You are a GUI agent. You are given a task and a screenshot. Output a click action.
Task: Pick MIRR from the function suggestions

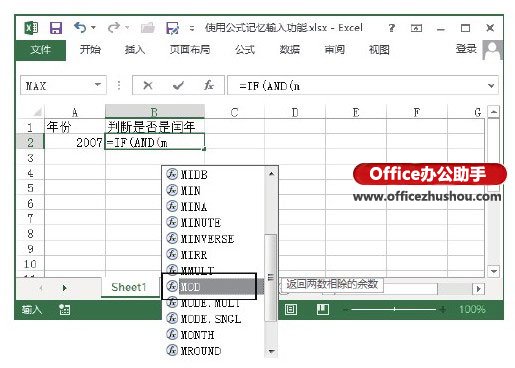click(213, 255)
